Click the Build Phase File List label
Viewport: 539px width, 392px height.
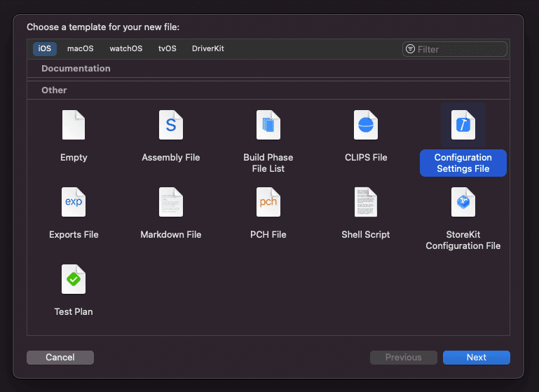click(x=268, y=163)
